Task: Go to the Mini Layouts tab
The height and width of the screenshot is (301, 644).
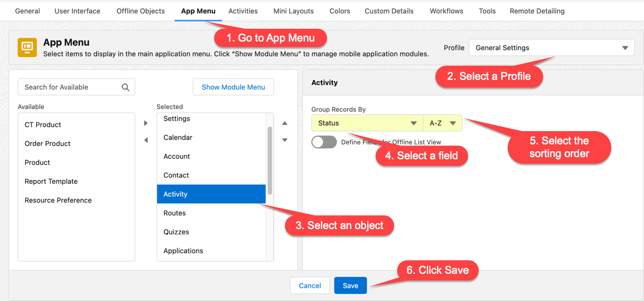Action: [x=293, y=11]
